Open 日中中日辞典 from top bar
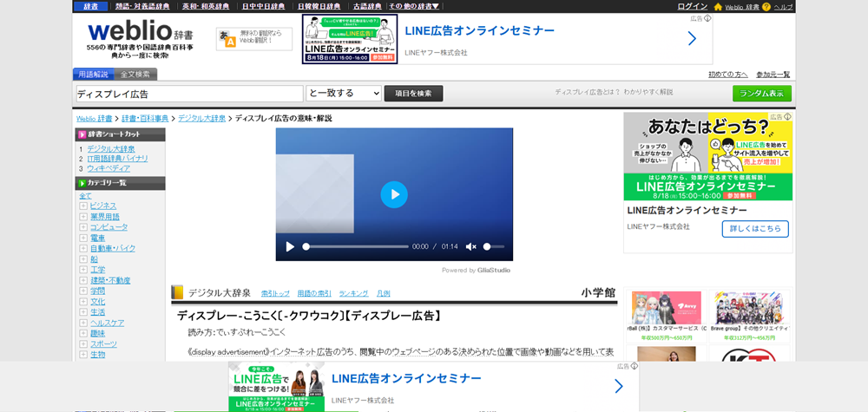 click(264, 7)
